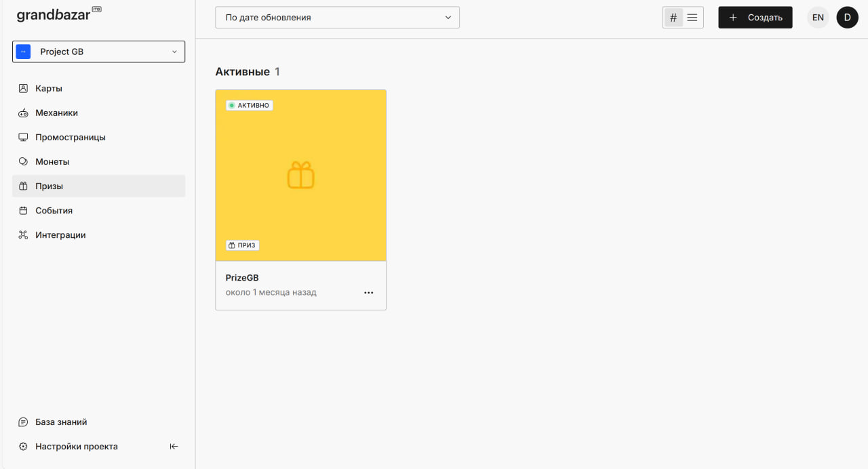Open the Project GB project selector
Viewport: 868px width, 469px height.
pos(98,52)
